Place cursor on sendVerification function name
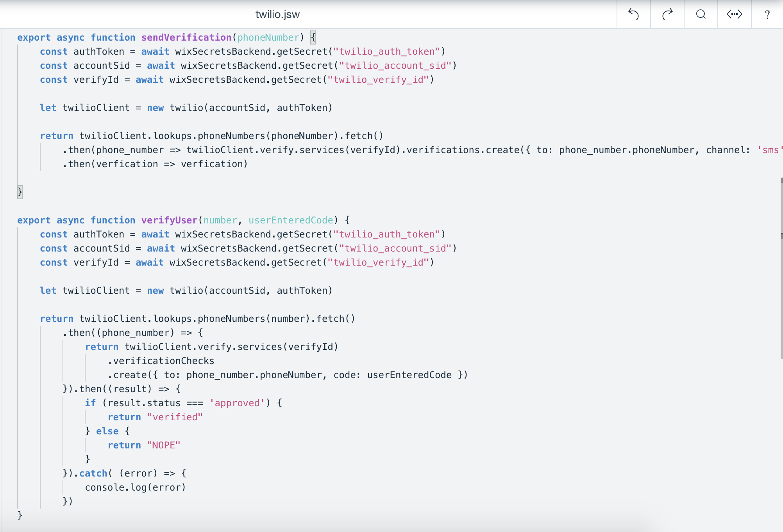The image size is (783, 532). click(186, 37)
